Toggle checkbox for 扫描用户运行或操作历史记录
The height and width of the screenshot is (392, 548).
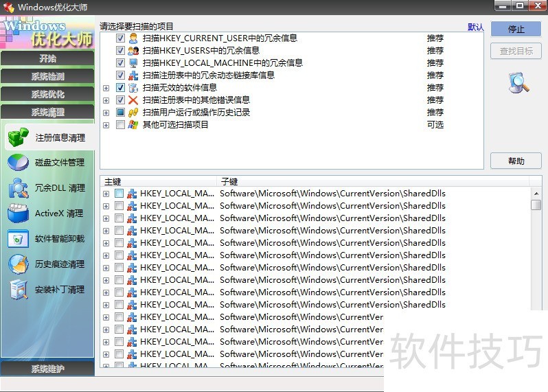pos(120,113)
